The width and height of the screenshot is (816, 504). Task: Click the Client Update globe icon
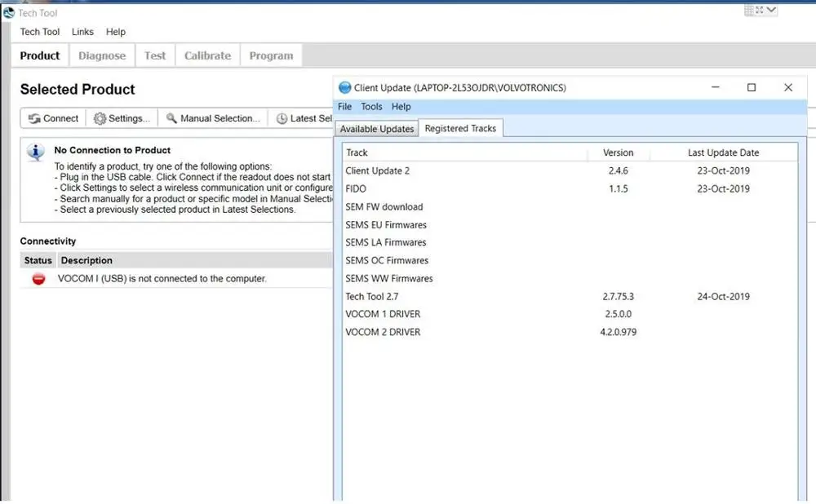pos(344,88)
